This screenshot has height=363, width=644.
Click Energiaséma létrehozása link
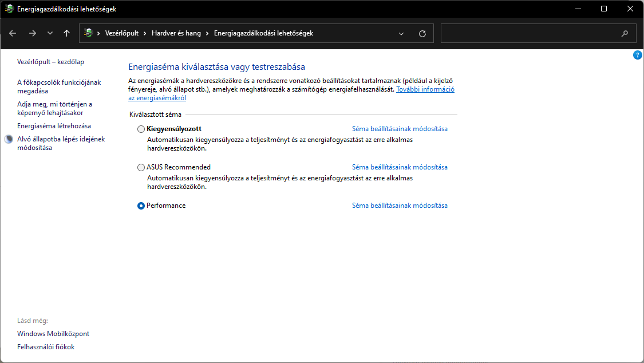[54, 126]
